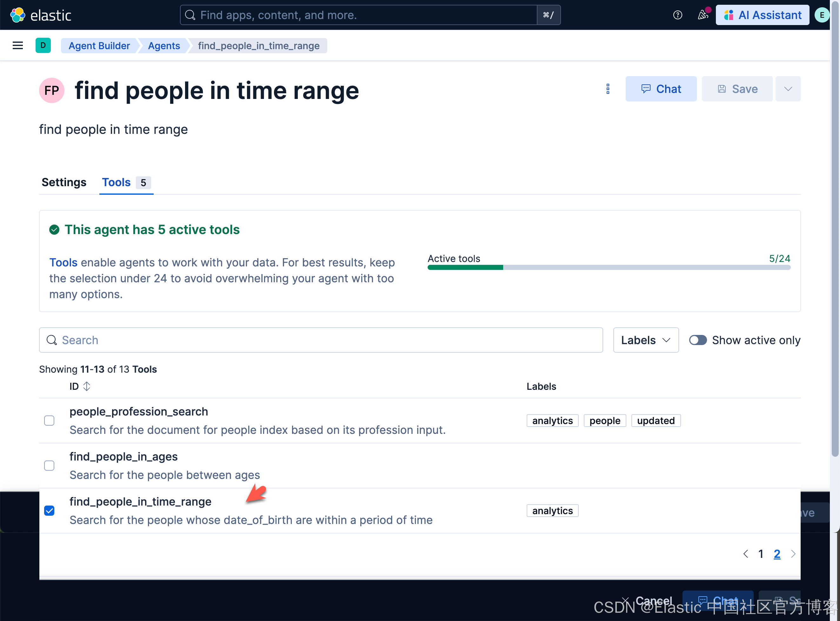The height and width of the screenshot is (621, 840).
Task: Switch to the Settings tab
Action: [64, 182]
